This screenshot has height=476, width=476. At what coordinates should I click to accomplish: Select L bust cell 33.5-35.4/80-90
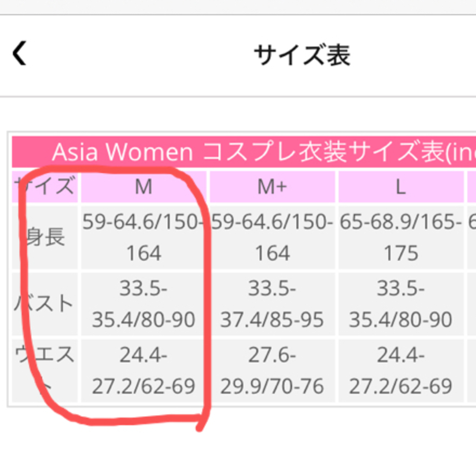(400, 304)
